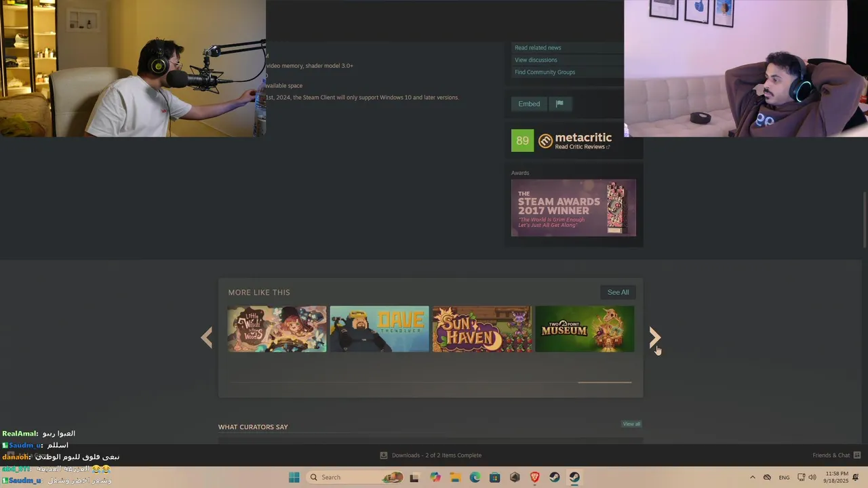This screenshot has height=488, width=868.
Task: Click the Awards label
Action: (x=520, y=173)
